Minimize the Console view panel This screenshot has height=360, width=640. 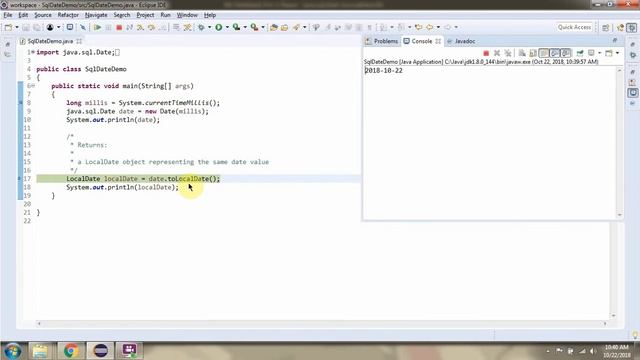tap(615, 40)
